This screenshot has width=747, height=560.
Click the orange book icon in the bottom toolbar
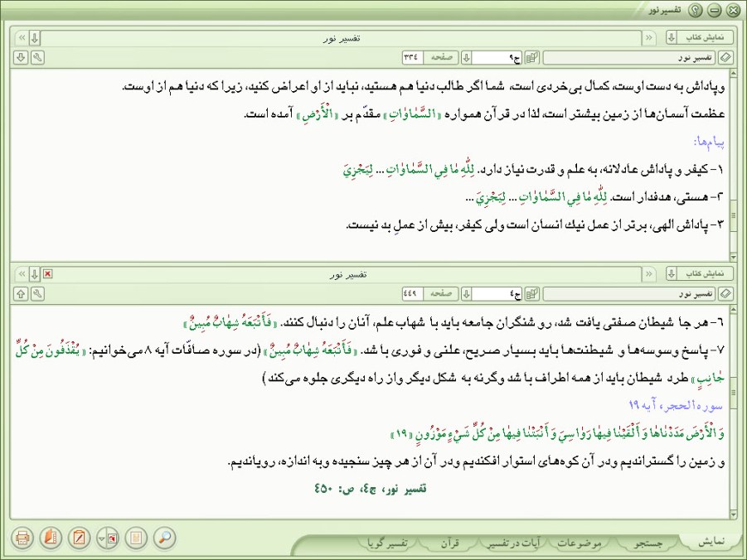(x=51, y=538)
